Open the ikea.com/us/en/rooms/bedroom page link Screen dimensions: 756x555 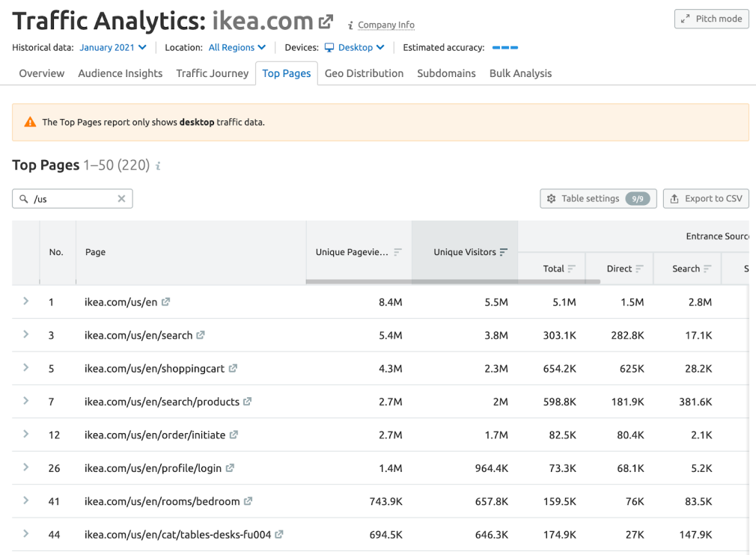[162, 502]
